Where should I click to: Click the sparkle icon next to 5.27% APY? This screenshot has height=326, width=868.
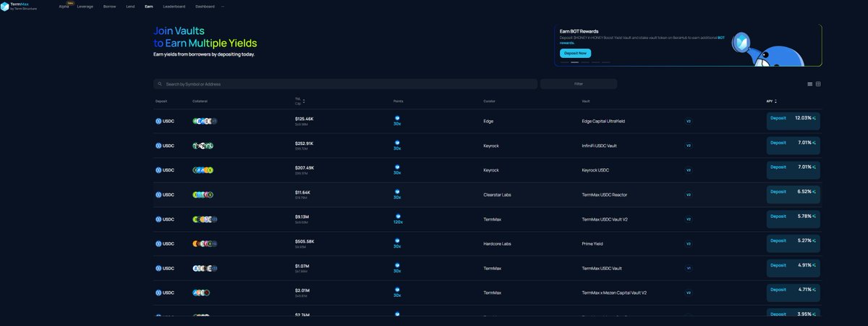(x=814, y=241)
